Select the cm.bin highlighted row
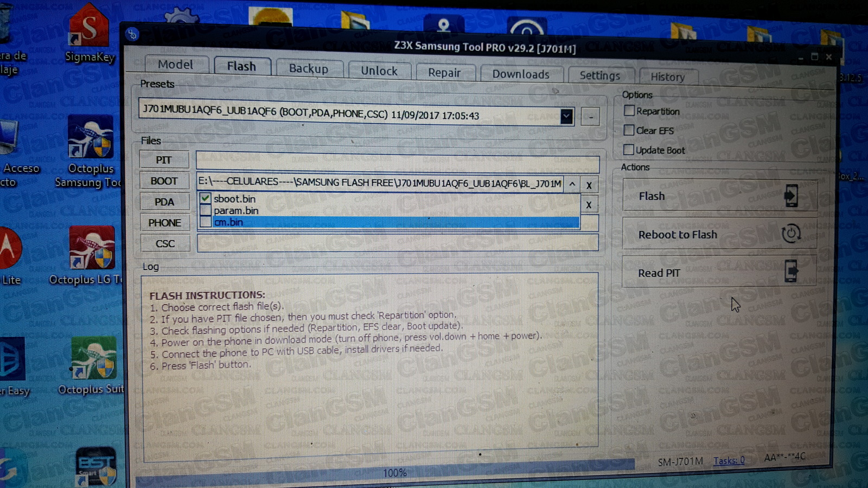The width and height of the screenshot is (868, 488). [396, 222]
